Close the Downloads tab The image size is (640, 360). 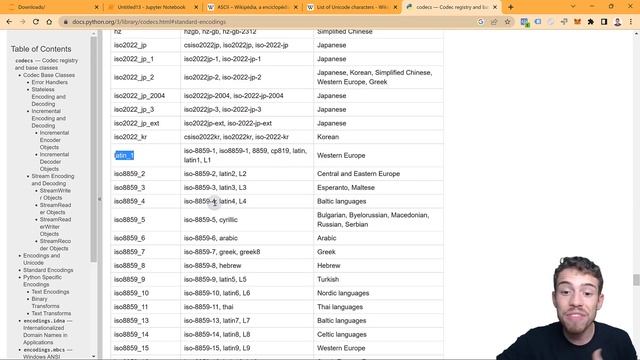click(x=96, y=7)
